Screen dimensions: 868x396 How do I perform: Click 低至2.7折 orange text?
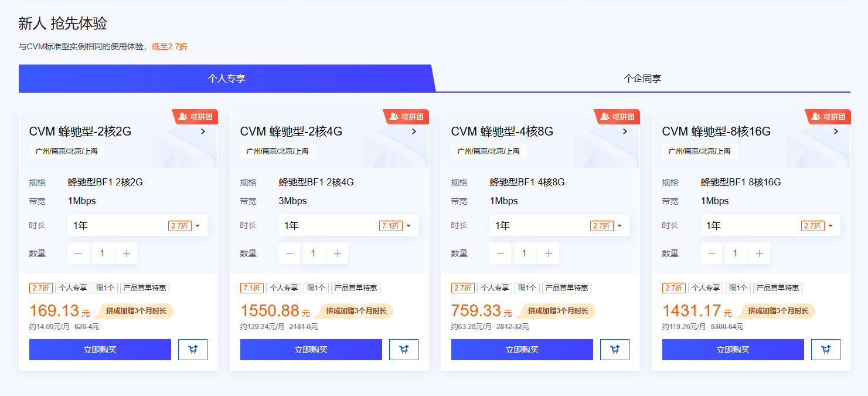170,46
